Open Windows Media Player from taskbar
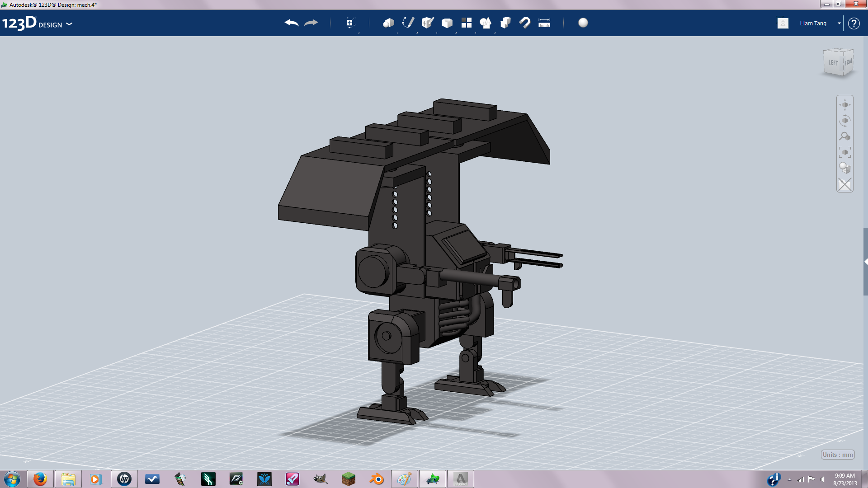The height and width of the screenshot is (488, 868). coord(95,479)
